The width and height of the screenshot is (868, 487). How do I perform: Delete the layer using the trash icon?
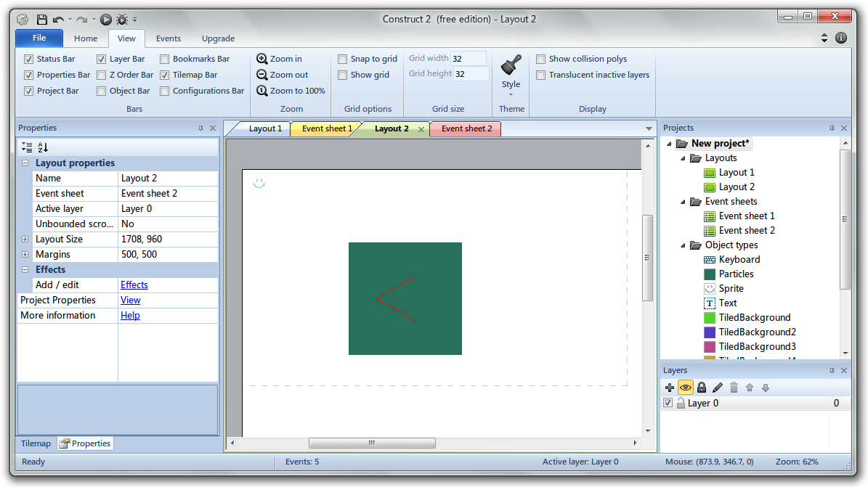pyautogui.click(x=734, y=388)
